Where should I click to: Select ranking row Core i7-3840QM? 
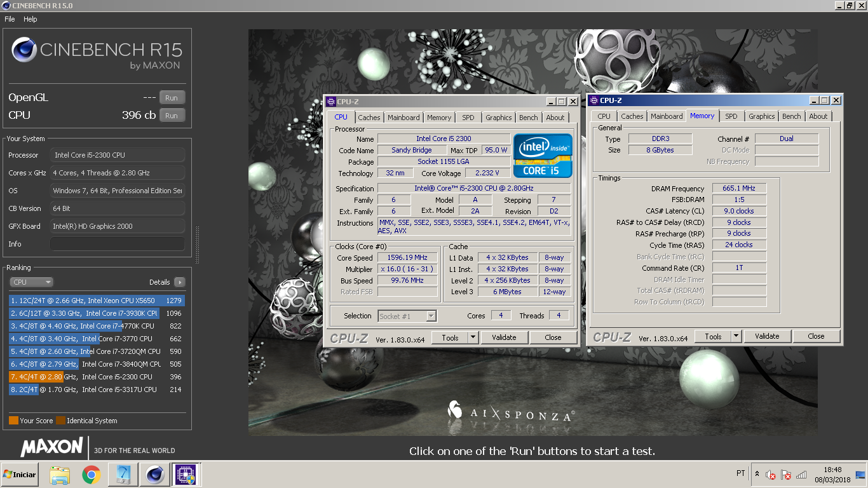click(x=97, y=364)
